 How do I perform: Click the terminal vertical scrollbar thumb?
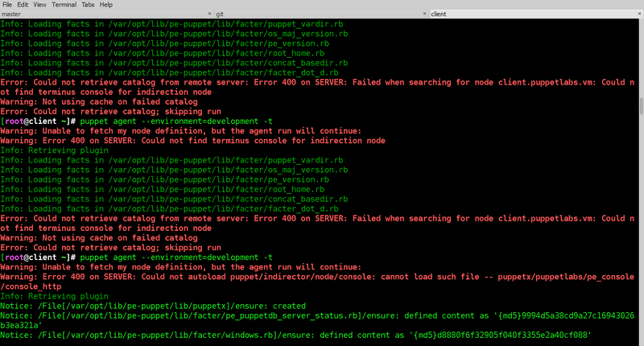tap(641, 106)
